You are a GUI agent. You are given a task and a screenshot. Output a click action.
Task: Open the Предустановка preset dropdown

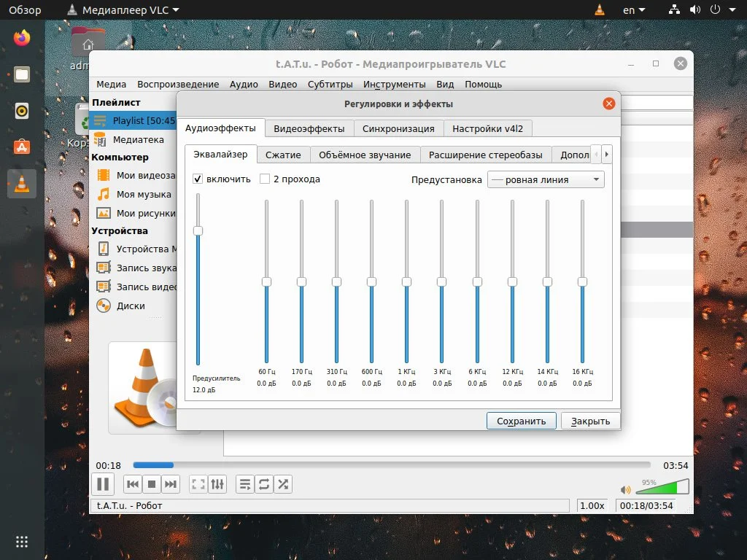544,179
